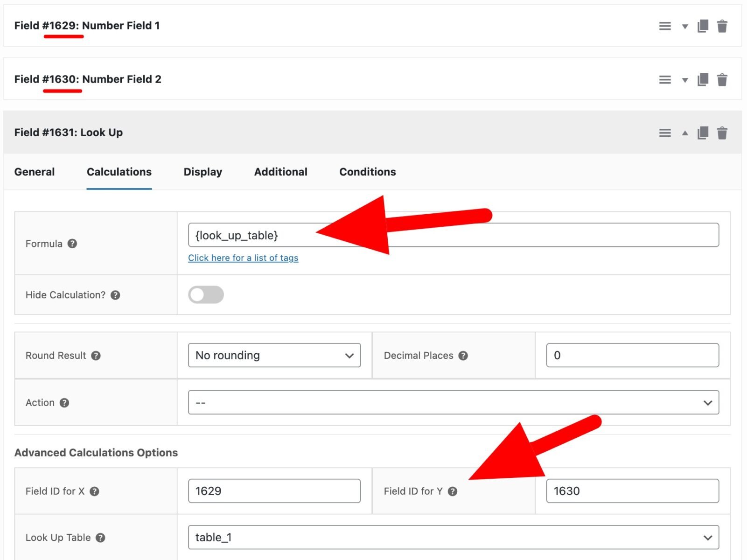Open the Action help tooltip
Image resolution: width=747 pixels, height=560 pixels.
[64, 402]
